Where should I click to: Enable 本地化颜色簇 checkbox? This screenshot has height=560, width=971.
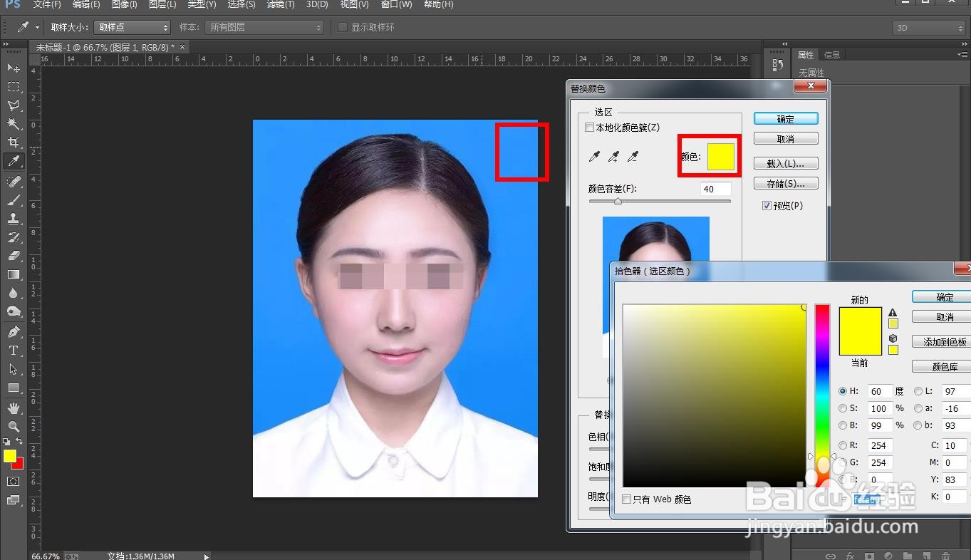(x=589, y=128)
